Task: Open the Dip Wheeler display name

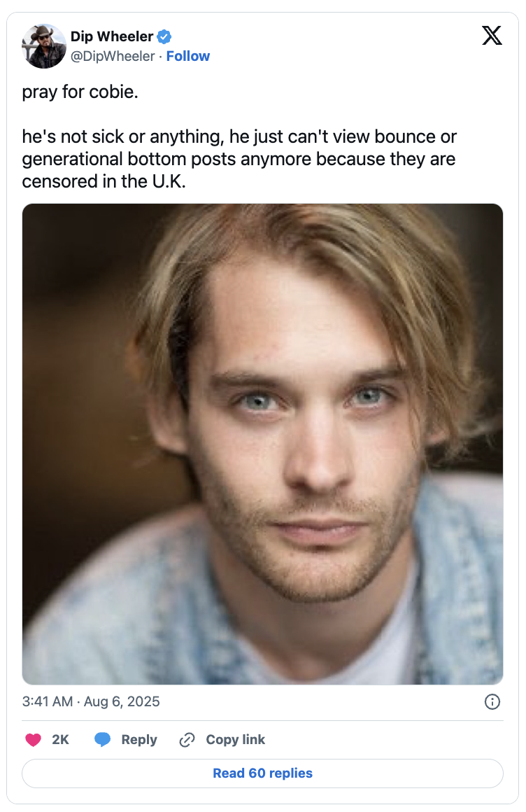Action: coord(112,37)
